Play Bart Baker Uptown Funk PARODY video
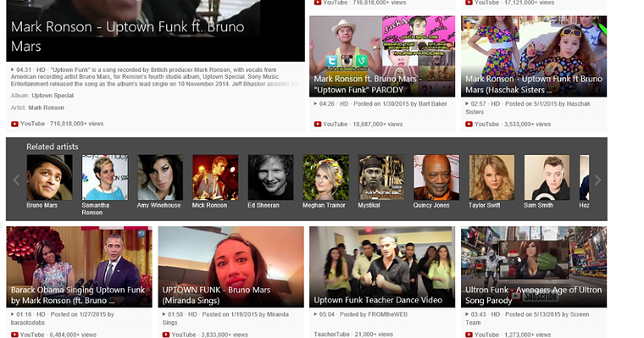 382,56
